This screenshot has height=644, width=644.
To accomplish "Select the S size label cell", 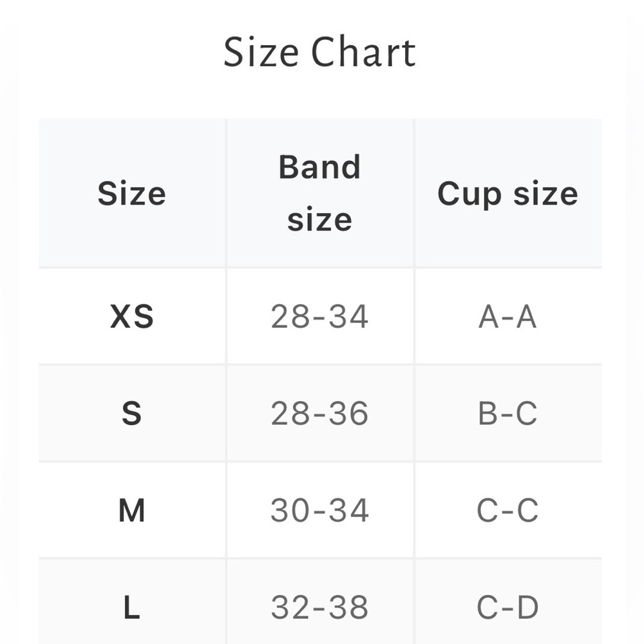I will pos(131,413).
